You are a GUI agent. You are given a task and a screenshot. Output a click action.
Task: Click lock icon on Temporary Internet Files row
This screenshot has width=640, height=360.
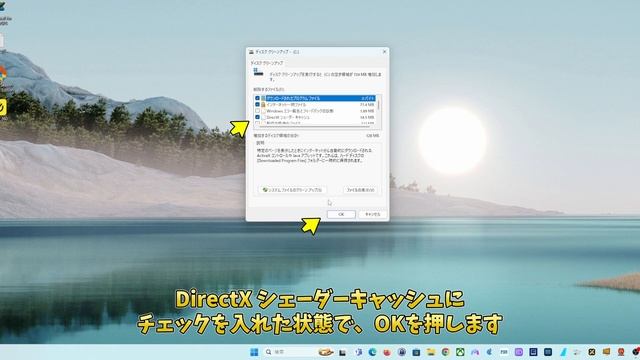(263, 104)
